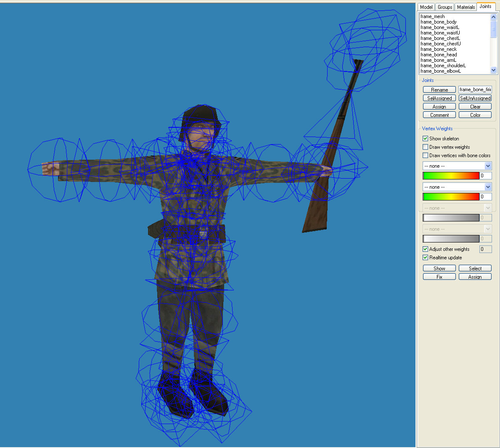The height and width of the screenshot is (448, 500).
Task: Click the second weight color slider
Action: click(451, 196)
